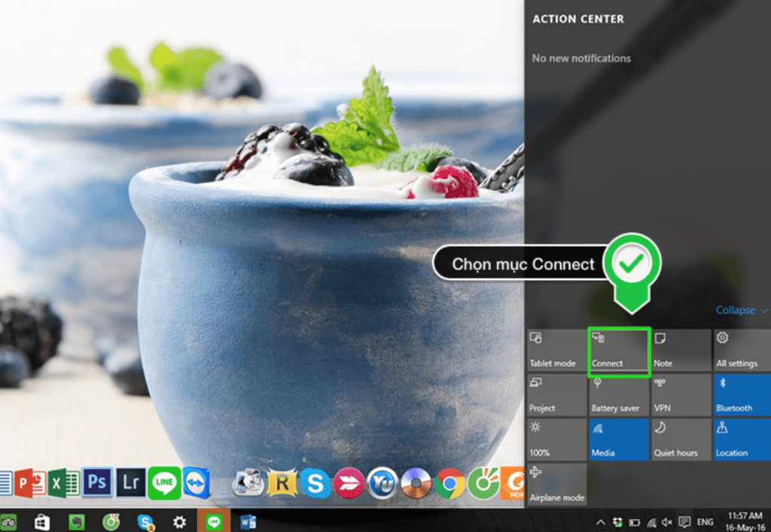The image size is (771, 532).
Task: Check battery status tray icon
Action: point(635,522)
